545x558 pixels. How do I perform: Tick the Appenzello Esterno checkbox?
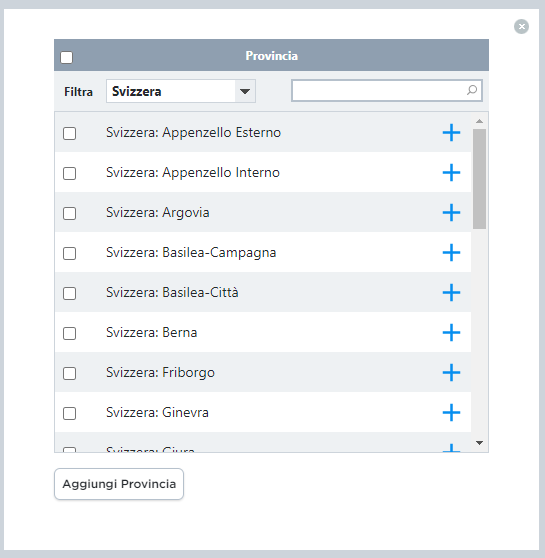tap(69, 133)
